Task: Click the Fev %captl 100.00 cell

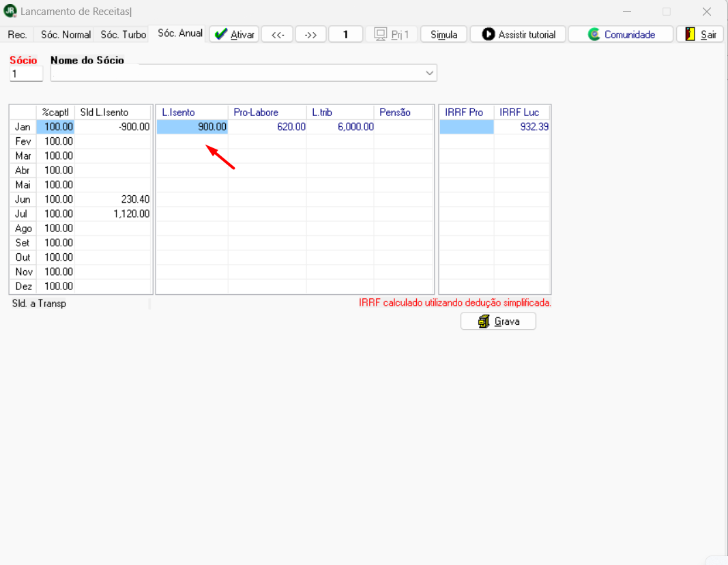Action: [x=56, y=141]
